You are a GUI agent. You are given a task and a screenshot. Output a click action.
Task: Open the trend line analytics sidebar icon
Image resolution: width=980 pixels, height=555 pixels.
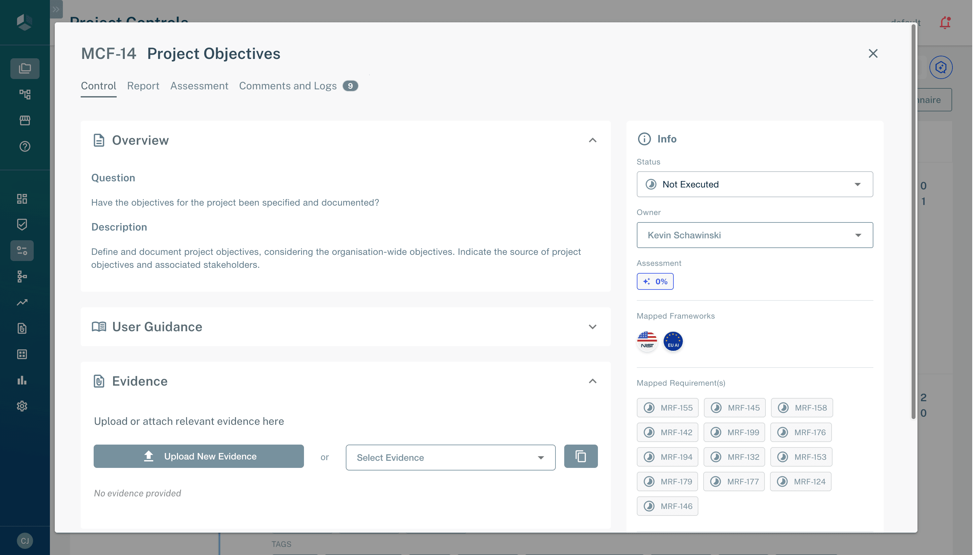pos(22,302)
